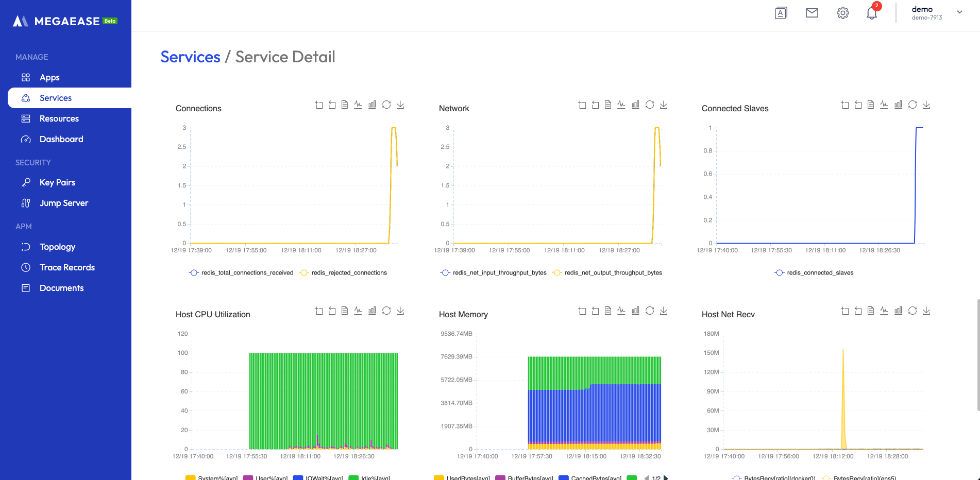The image size is (980, 480).
Task: Switch Connected Slaves chart to line type
Action: point(884,105)
